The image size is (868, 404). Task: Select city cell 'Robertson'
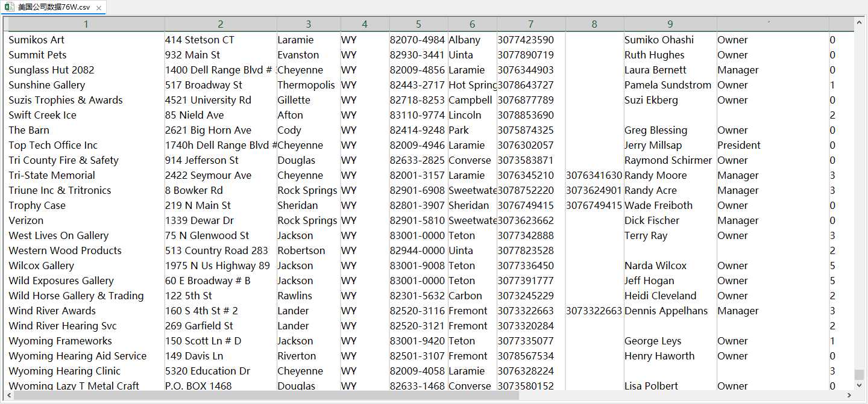[x=309, y=250]
